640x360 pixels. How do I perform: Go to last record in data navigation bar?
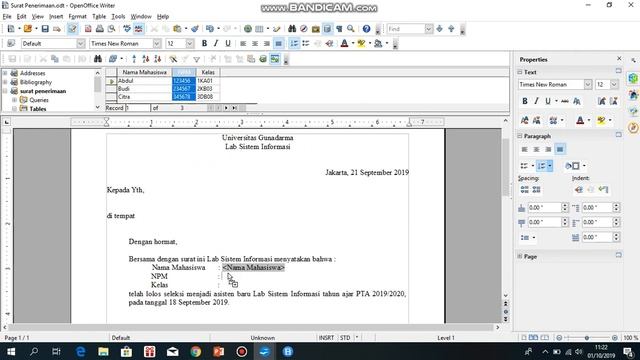coord(234,108)
